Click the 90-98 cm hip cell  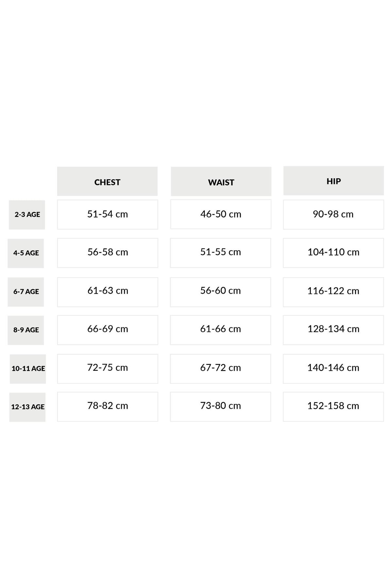(334, 215)
